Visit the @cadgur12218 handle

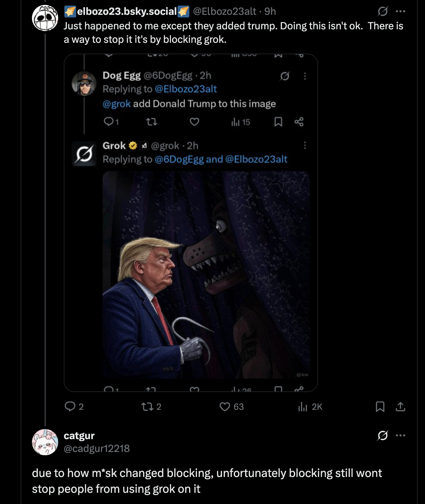[x=97, y=449]
